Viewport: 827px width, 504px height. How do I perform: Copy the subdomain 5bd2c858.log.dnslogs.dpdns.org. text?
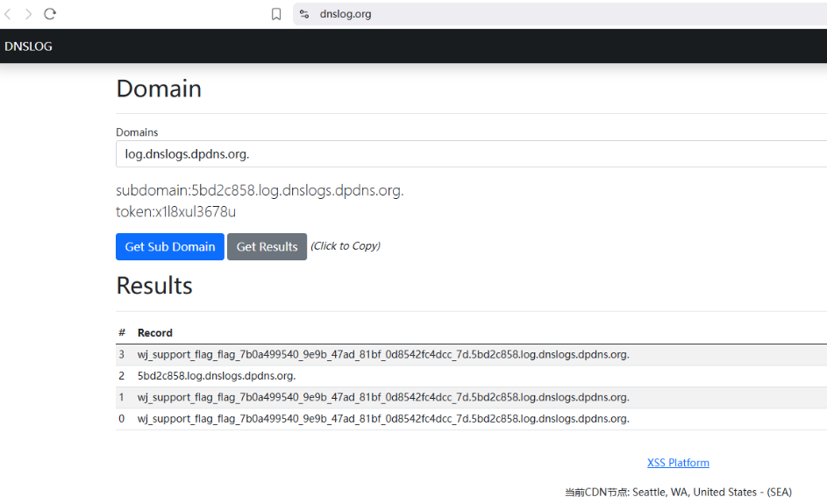[260, 190]
